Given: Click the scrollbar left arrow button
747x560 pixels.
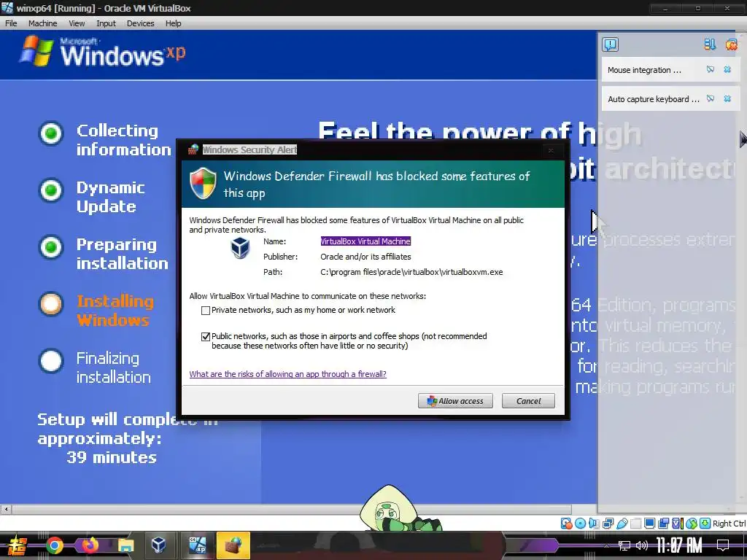Looking at the screenshot, I should pos(6,509).
